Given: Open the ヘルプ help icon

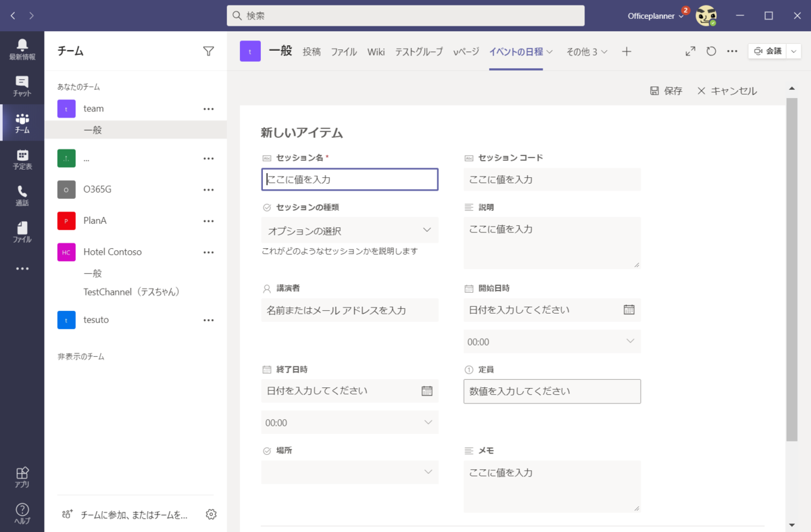Looking at the screenshot, I should coord(22,513).
